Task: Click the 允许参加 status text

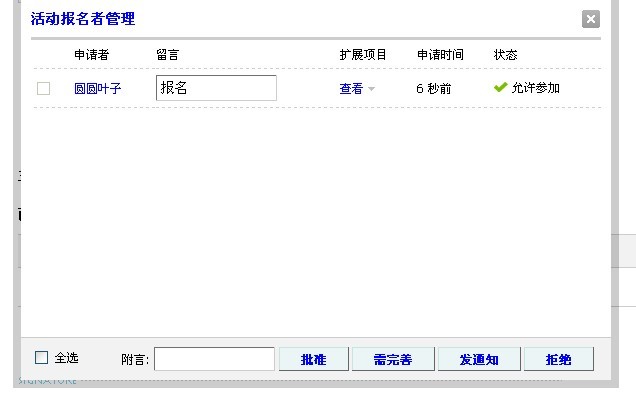Action: pos(535,88)
